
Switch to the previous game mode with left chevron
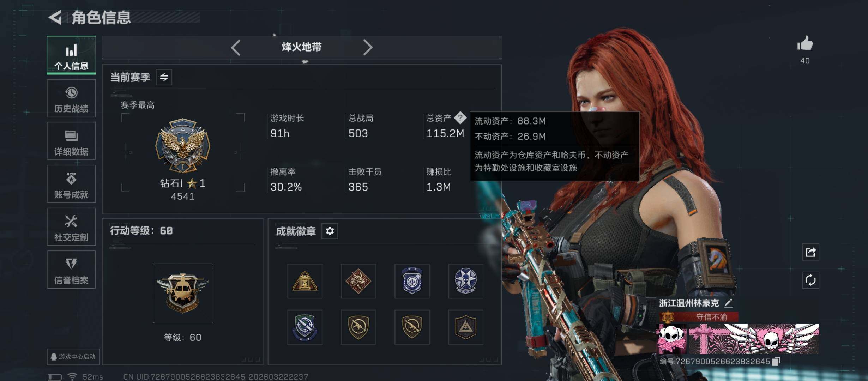click(x=236, y=47)
